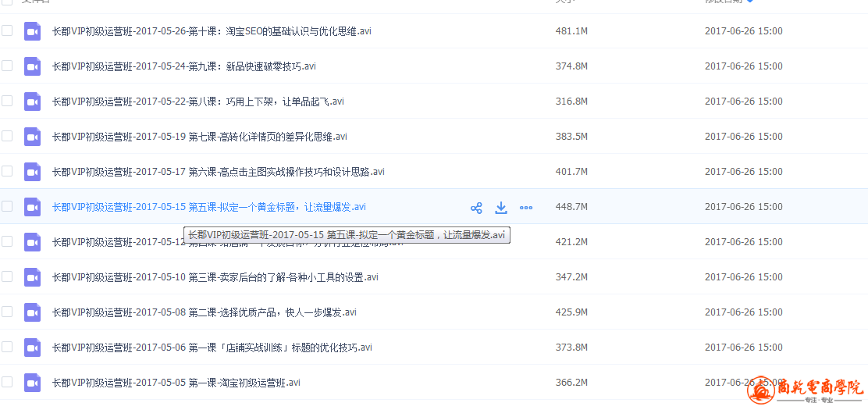Select checkbox of 第二课 选择优质产品 file
The width and height of the screenshot is (868, 410).
pyautogui.click(x=7, y=312)
